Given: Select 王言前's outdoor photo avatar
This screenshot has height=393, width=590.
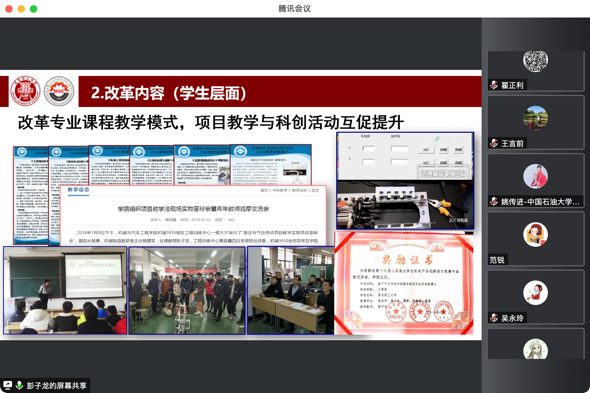Looking at the screenshot, I should pos(535,118).
